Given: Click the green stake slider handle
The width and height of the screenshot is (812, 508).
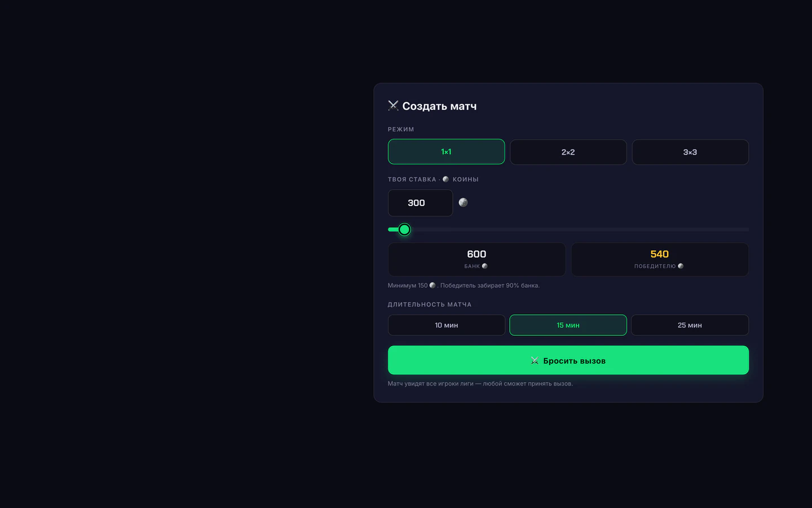Looking at the screenshot, I should [404, 230].
